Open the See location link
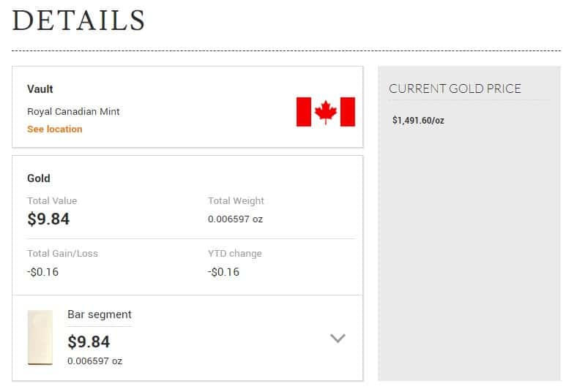 coord(54,129)
